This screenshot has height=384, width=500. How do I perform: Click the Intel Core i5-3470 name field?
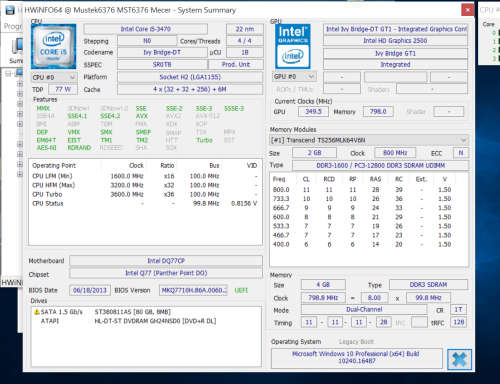pyautogui.click(x=146, y=29)
